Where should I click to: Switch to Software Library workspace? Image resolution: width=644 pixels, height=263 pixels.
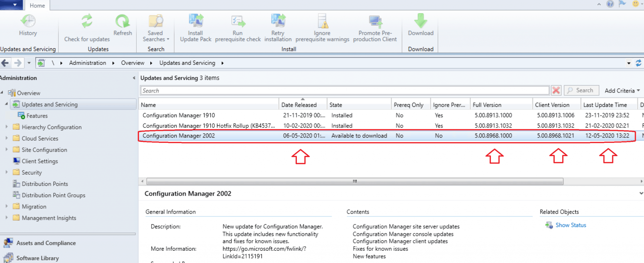tap(37, 258)
